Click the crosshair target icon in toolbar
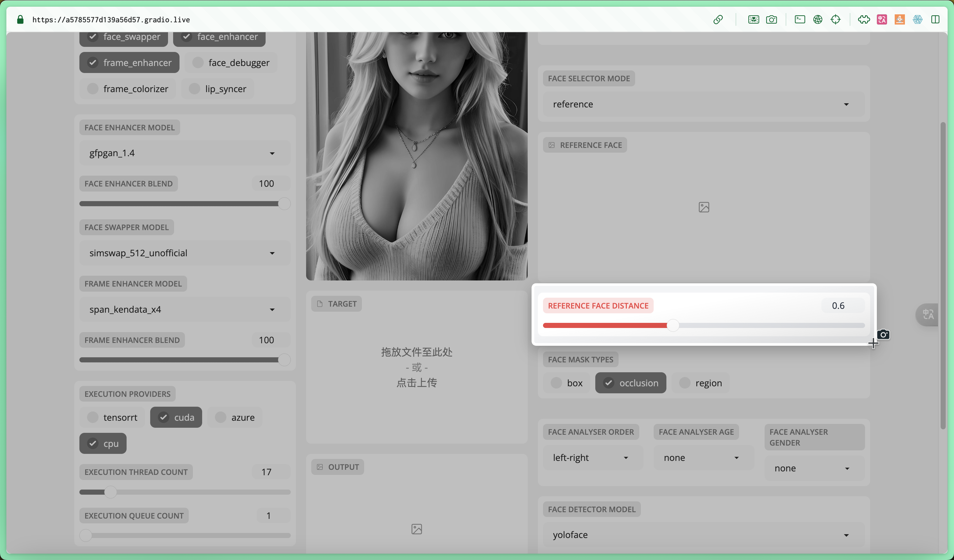The width and height of the screenshot is (954, 560). coord(835,20)
